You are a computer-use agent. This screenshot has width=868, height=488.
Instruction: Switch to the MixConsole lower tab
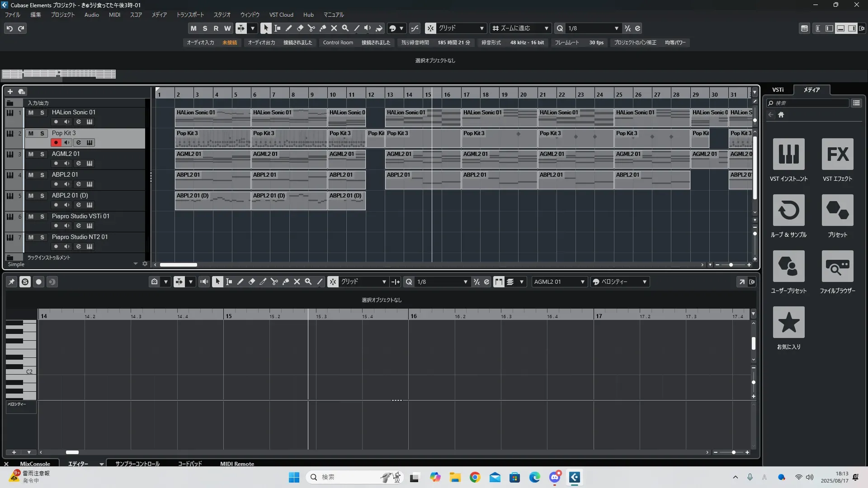[35, 464]
